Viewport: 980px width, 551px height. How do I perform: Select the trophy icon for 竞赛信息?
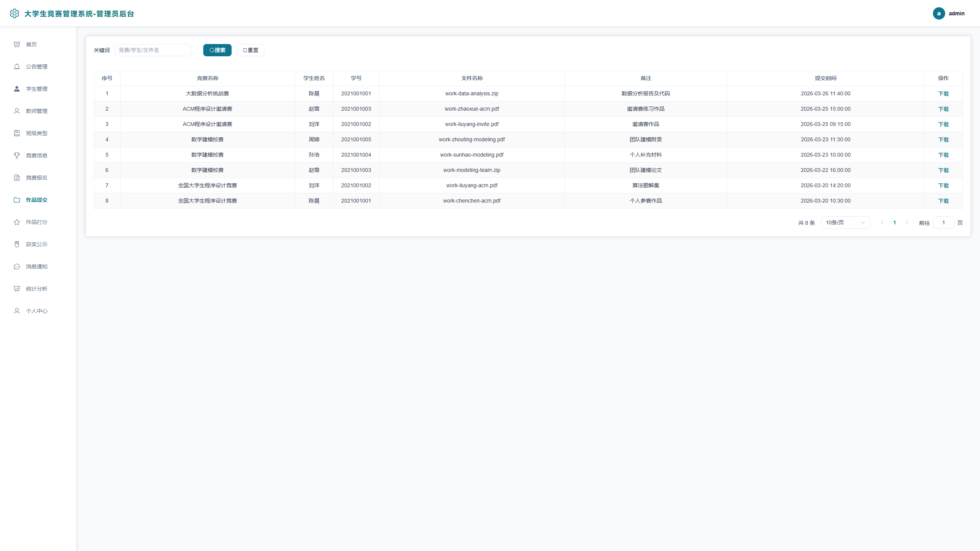17,155
